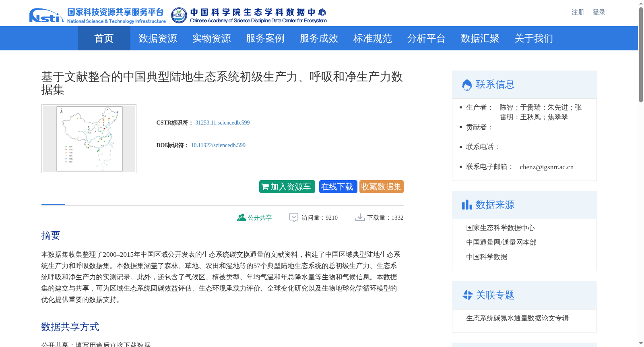Click the public sharing people icon
Image resolution: width=644 pixels, height=347 pixels.
242,218
